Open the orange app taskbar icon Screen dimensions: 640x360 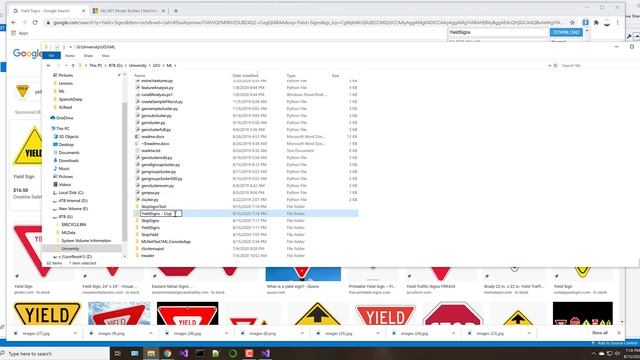249,353
